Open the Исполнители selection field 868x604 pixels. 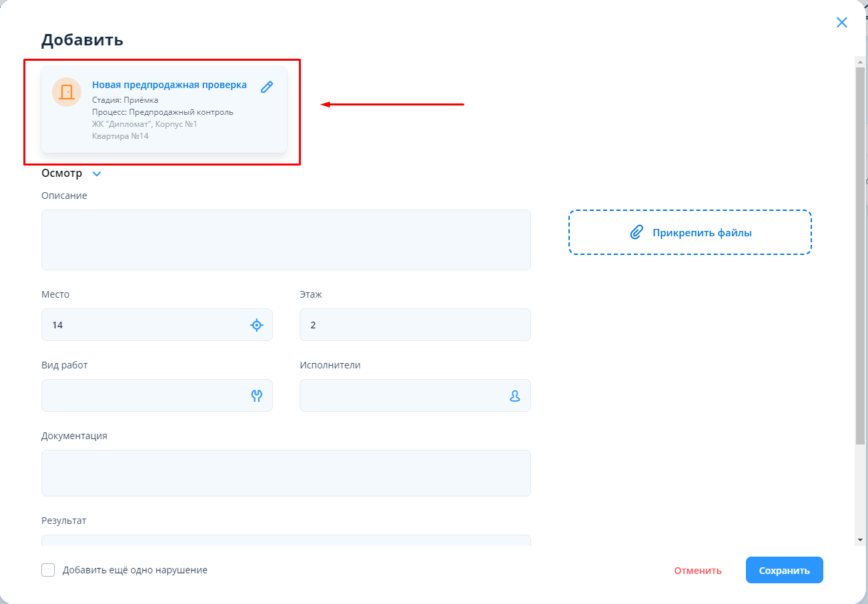click(x=400, y=396)
